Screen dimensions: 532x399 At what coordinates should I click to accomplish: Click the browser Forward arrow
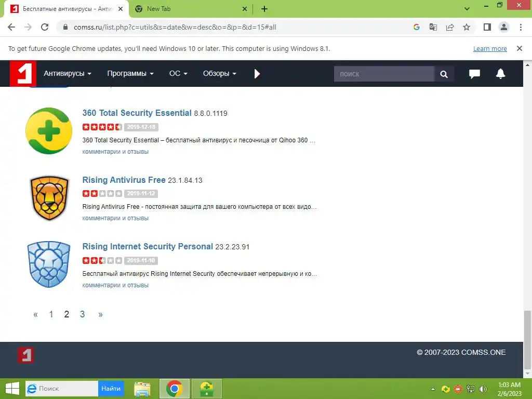[28, 27]
